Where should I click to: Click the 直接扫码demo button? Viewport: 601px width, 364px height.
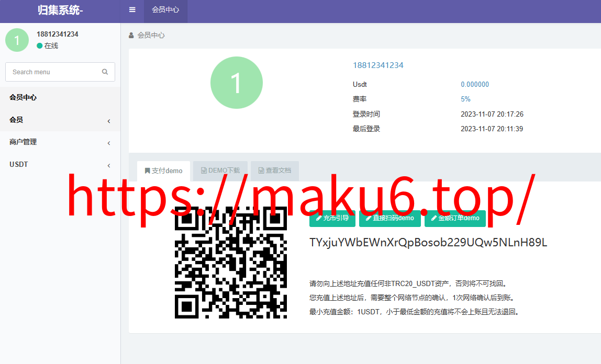tap(390, 218)
